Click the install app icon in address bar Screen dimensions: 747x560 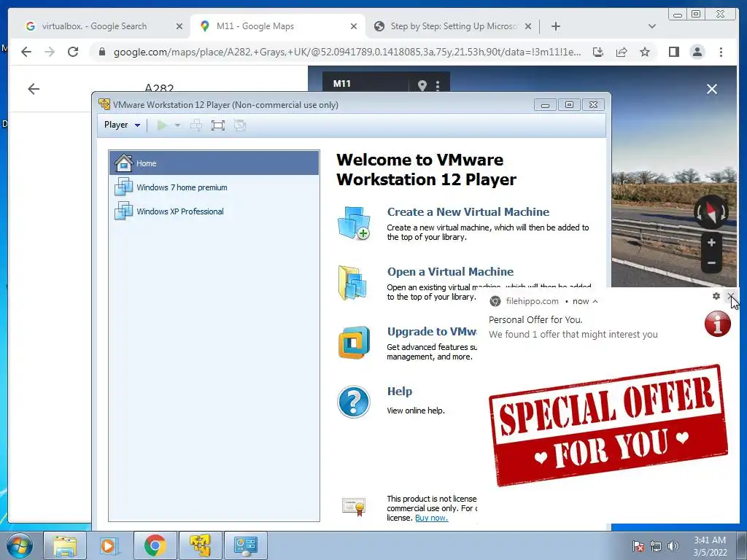(598, 52)
